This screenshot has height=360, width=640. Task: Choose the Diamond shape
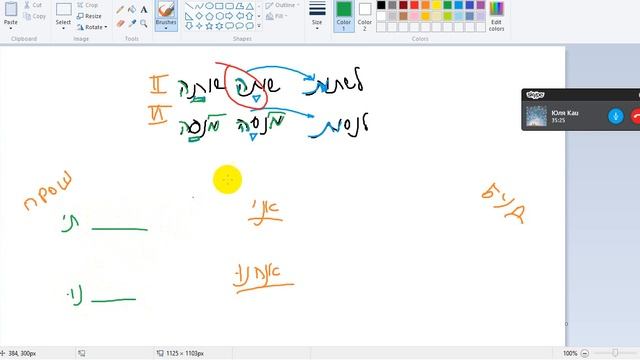[199, 16]
